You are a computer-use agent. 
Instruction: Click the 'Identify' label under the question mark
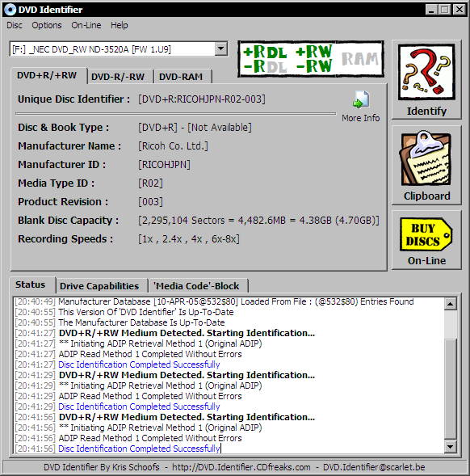426,111
